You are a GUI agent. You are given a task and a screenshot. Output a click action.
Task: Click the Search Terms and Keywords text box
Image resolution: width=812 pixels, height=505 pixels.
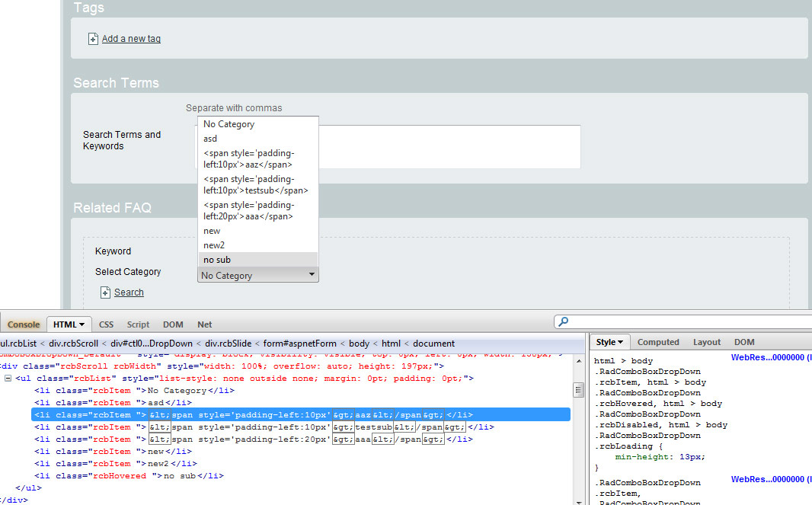(449, 147)
